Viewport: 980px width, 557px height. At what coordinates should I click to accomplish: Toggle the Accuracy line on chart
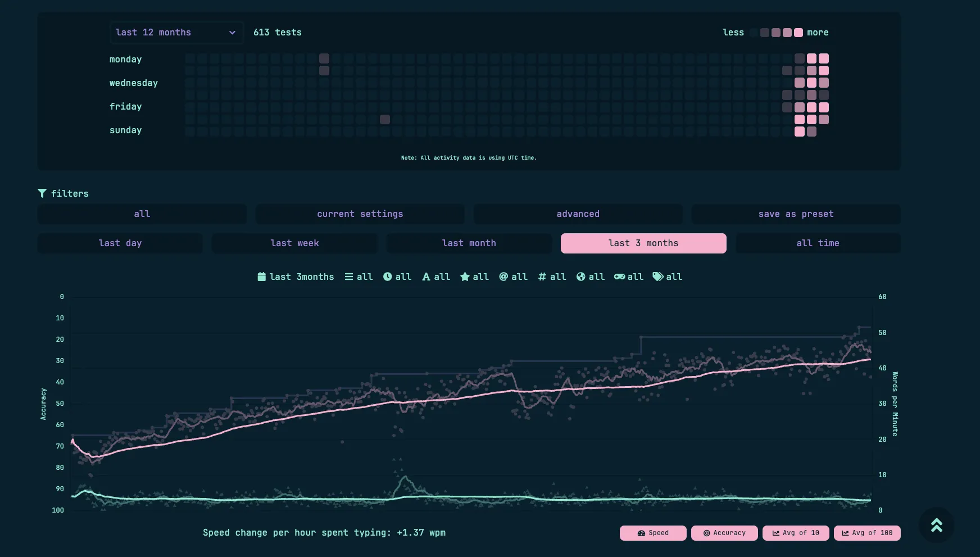click(x=724, y=533)
